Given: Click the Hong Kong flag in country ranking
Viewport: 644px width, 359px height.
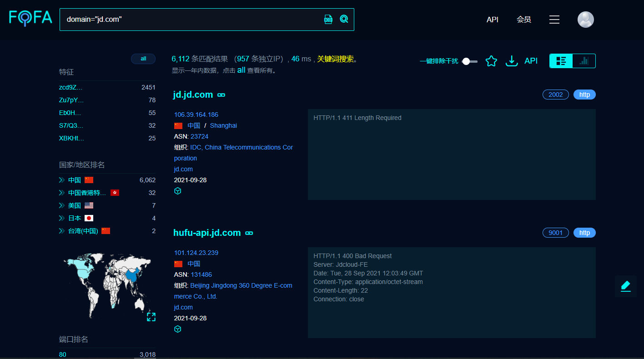Looking at the screenshot, I should point(115,193).
